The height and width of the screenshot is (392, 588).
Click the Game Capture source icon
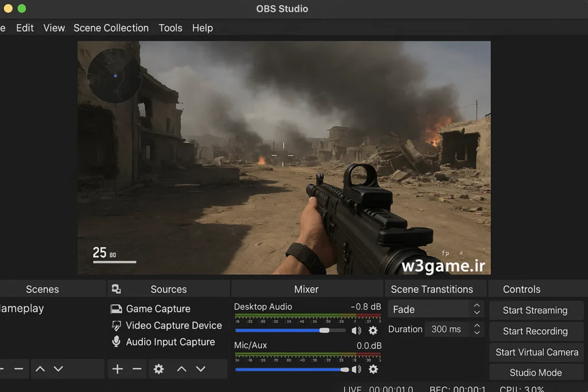(116, 309)
